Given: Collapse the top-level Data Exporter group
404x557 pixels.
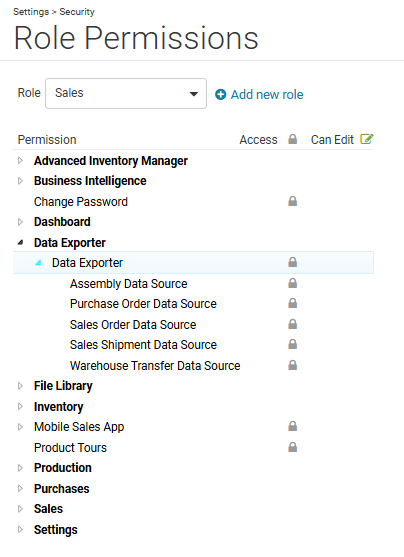Looking at the screenshot, I should coord(20,243).
